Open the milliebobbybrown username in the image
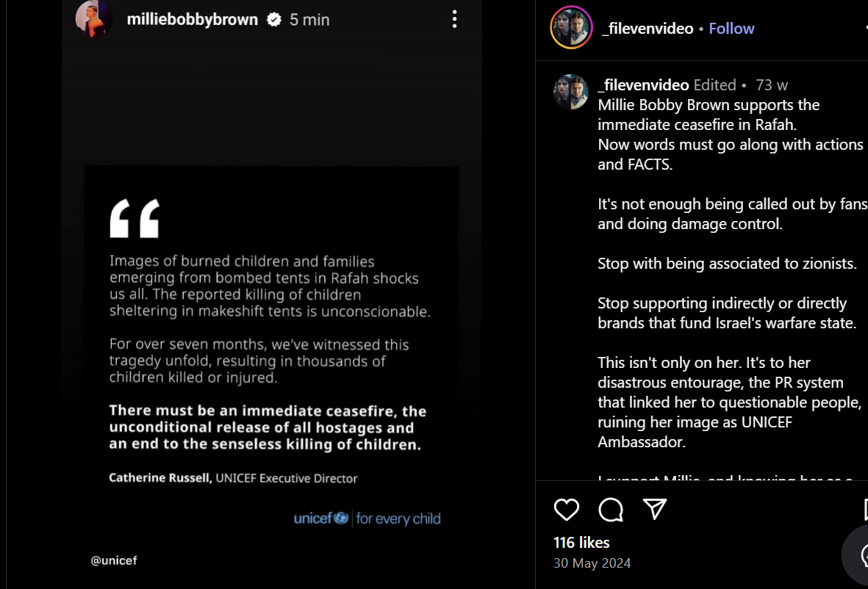Viewport: 868px width, 589px height. (193, 20)
